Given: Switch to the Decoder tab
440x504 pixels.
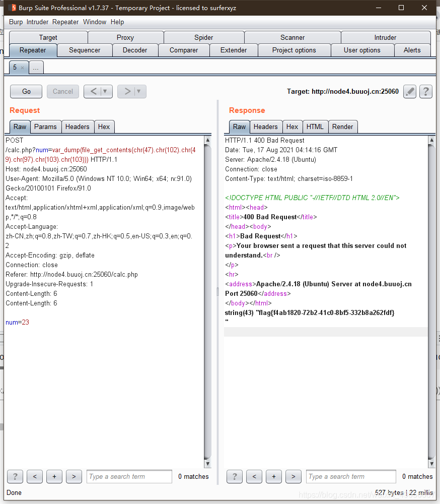Looking at the screenshot, I should tap(135, 50).
